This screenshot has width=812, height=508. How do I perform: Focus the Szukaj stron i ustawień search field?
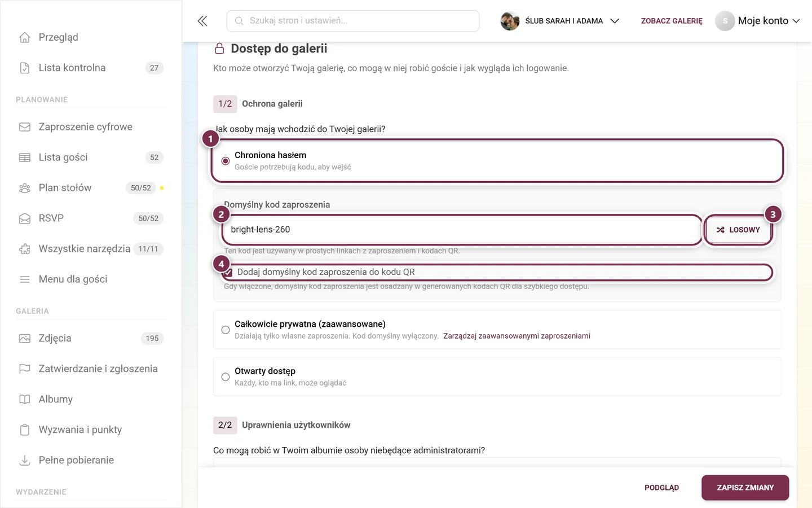(x=353, y=21)
